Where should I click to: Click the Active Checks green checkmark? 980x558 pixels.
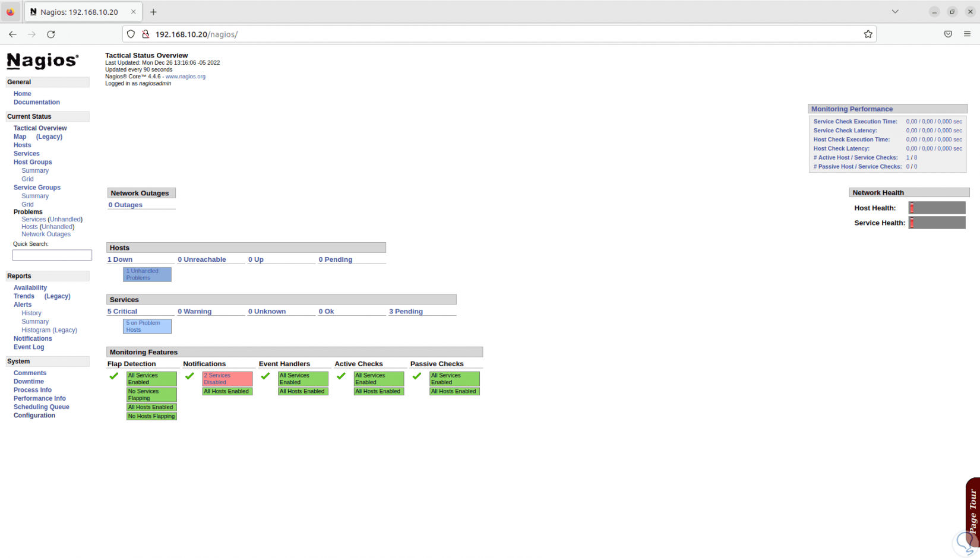[341, 376]
